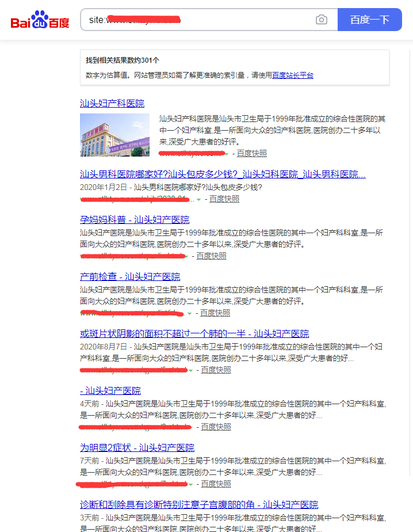The height and width of the screenshot is (532, 413).
Task: Expand URL arrow under 汕头妇产科医院 result
Action: coord(227,154)
